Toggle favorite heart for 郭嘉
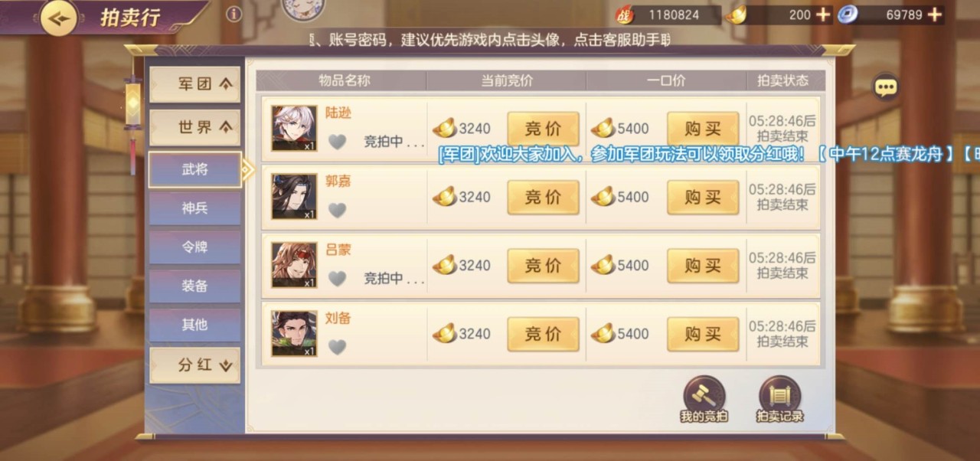This screenshot has width=980, height=461. tap(338, 210)
